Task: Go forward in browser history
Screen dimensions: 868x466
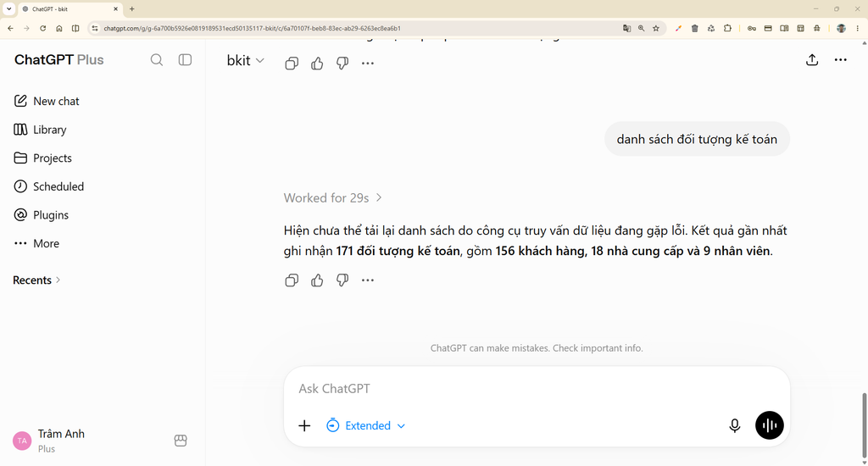Action: [26, 28]
